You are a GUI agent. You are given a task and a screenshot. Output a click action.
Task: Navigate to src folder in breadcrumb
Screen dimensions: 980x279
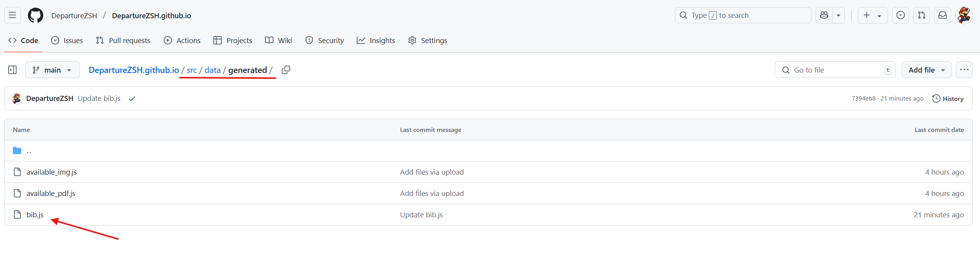tap(192, 70)
